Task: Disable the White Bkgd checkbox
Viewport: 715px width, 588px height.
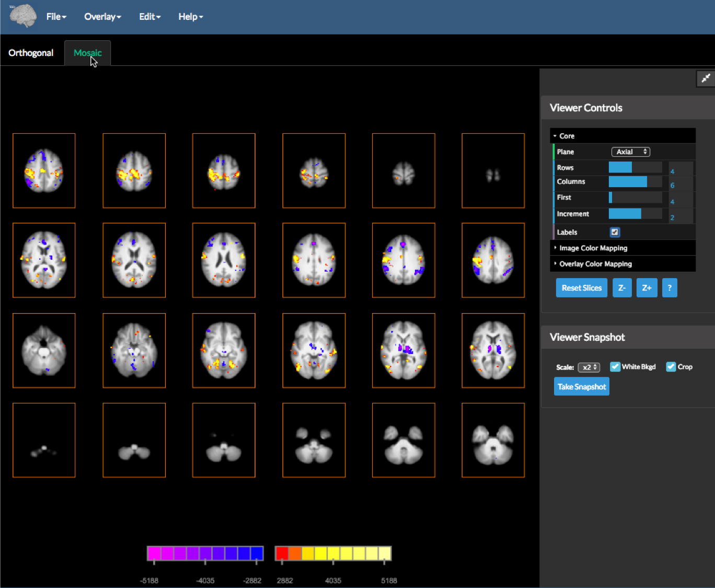Action: [x=615, y=367]
